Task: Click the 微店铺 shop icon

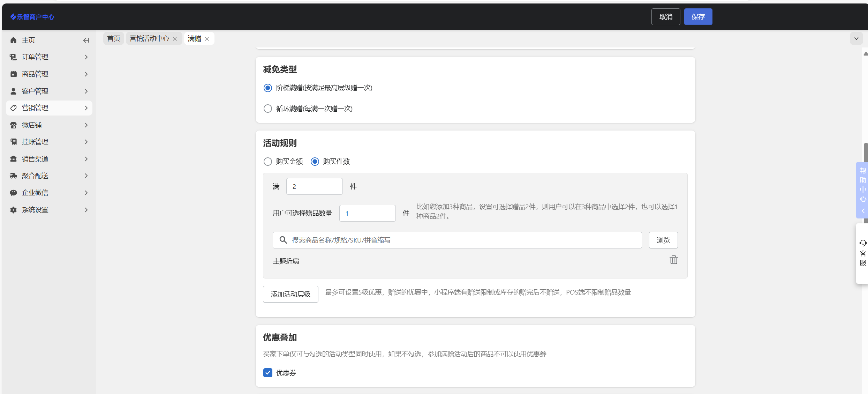Action: [x=13, y=125]
